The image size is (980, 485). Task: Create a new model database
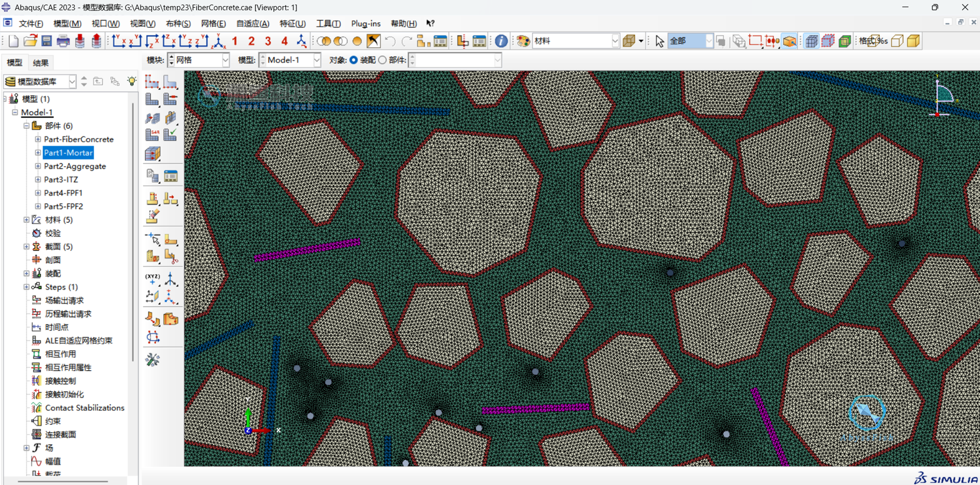coord(14,41)
